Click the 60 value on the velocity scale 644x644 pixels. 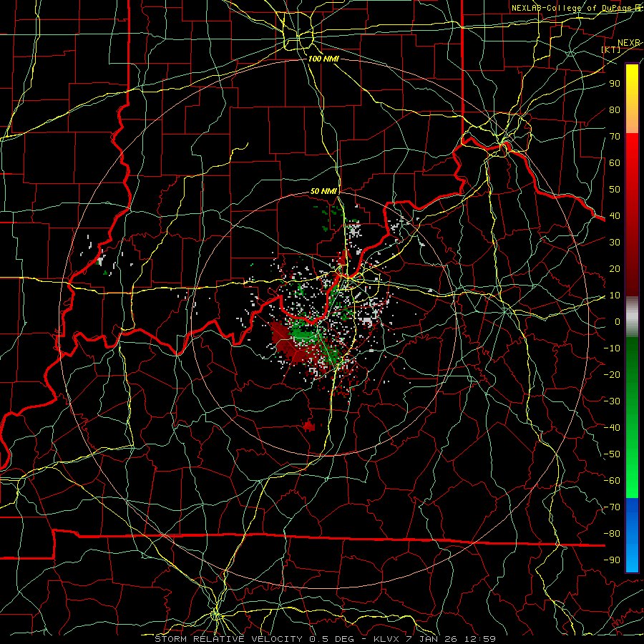coord(615,162)
